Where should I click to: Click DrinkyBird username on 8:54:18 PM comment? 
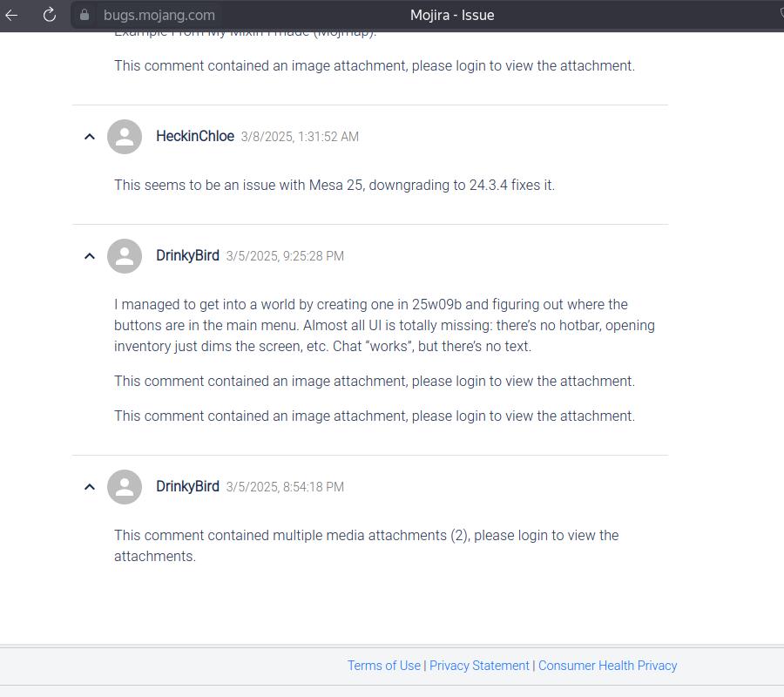pos(187,486)
